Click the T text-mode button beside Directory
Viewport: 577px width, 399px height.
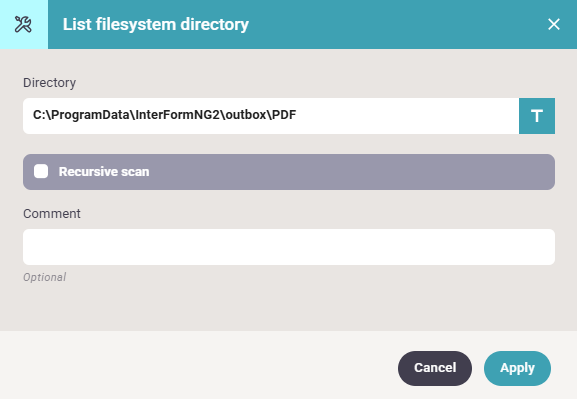(x=537, y=116)
